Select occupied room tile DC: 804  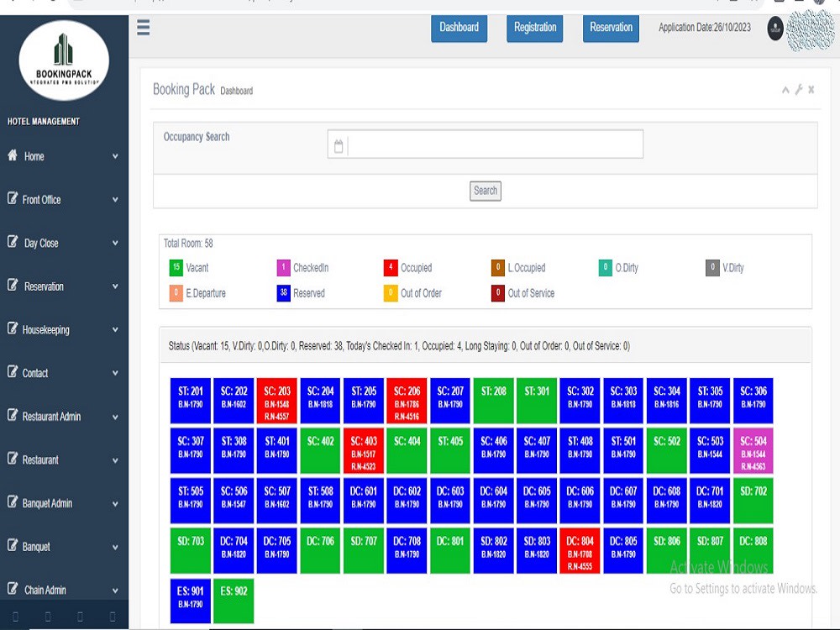click(x=580, y=551)
